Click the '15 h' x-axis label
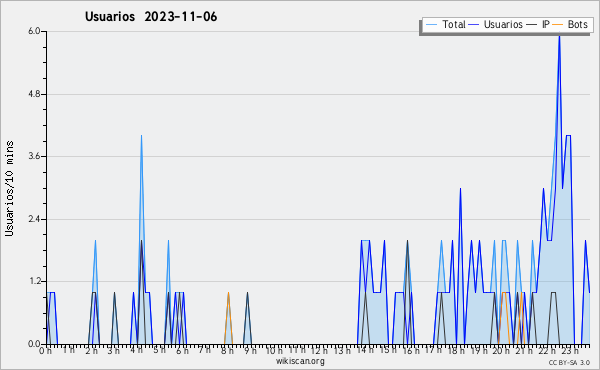The height and width of the screenshot is (370, 600). (x=388, y=350)
